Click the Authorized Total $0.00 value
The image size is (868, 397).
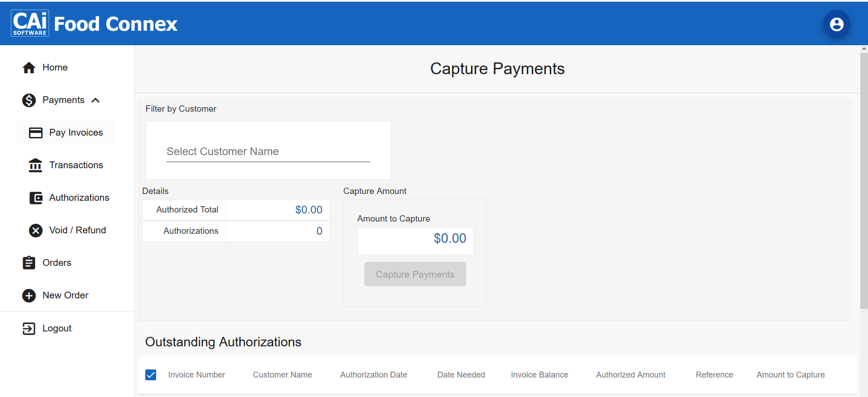pyautogui.click(x=309, y=210)
